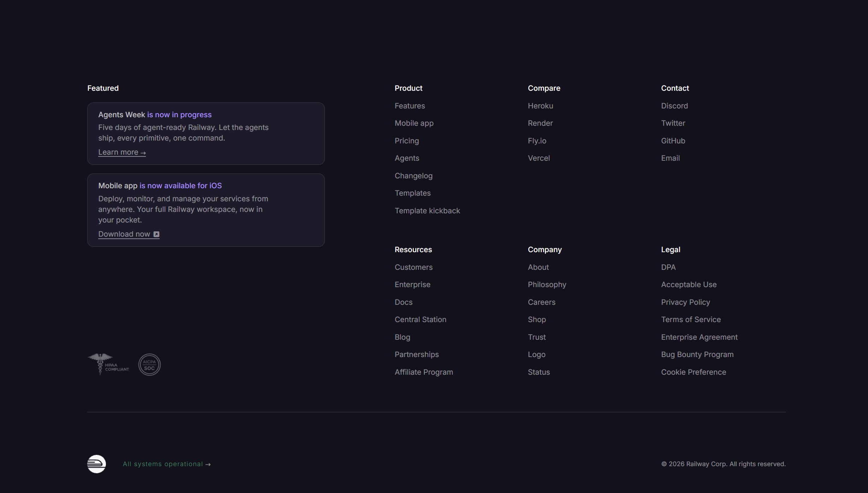Open the Enterprise Agreement link
Viewport: 868px width, 493px height.
pos(699,337)
